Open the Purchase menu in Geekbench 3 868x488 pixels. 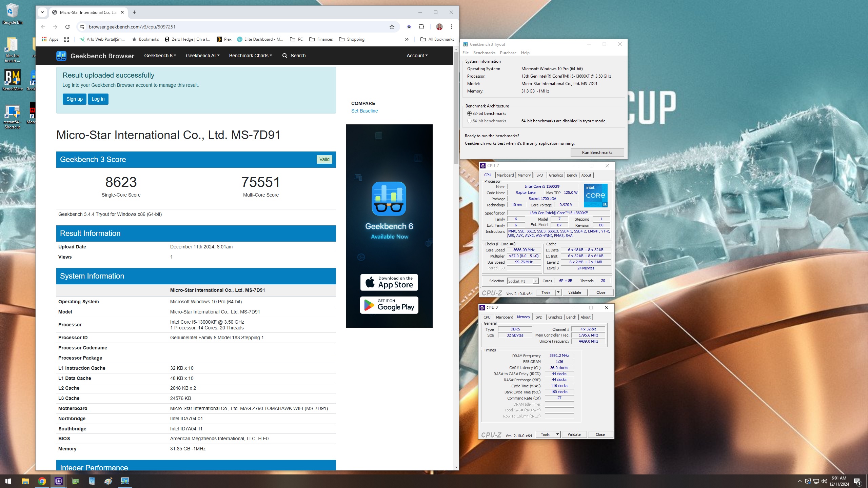[x=508, y=53]
